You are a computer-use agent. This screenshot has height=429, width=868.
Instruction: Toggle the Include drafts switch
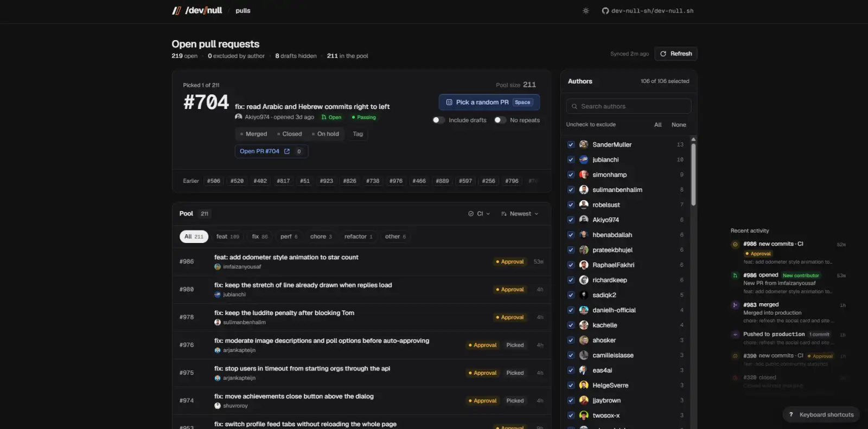tap(438, 120)
